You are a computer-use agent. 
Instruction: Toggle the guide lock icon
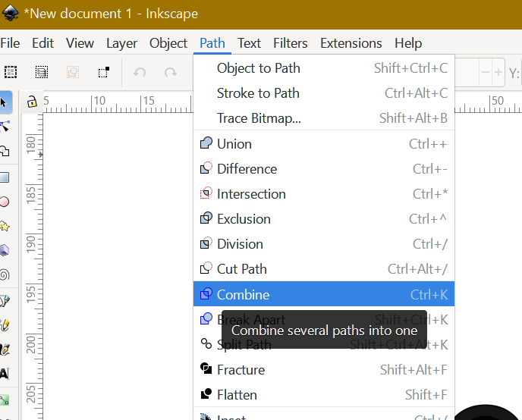[x=31, y=102]
